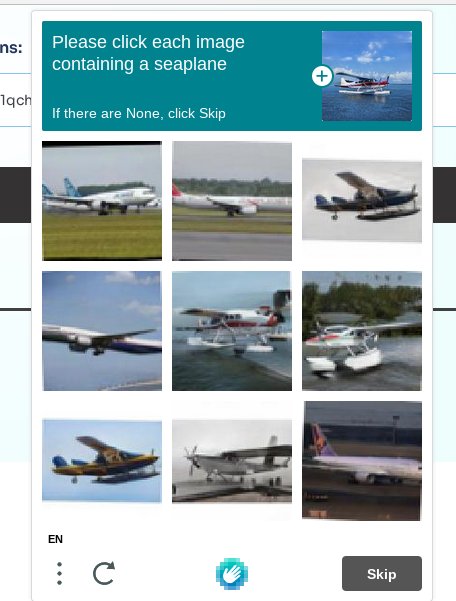The height and width of the screenshot is (601, 456).
Task: Select the red-and-white plane docked by pier
Action: tap(232, 331)
